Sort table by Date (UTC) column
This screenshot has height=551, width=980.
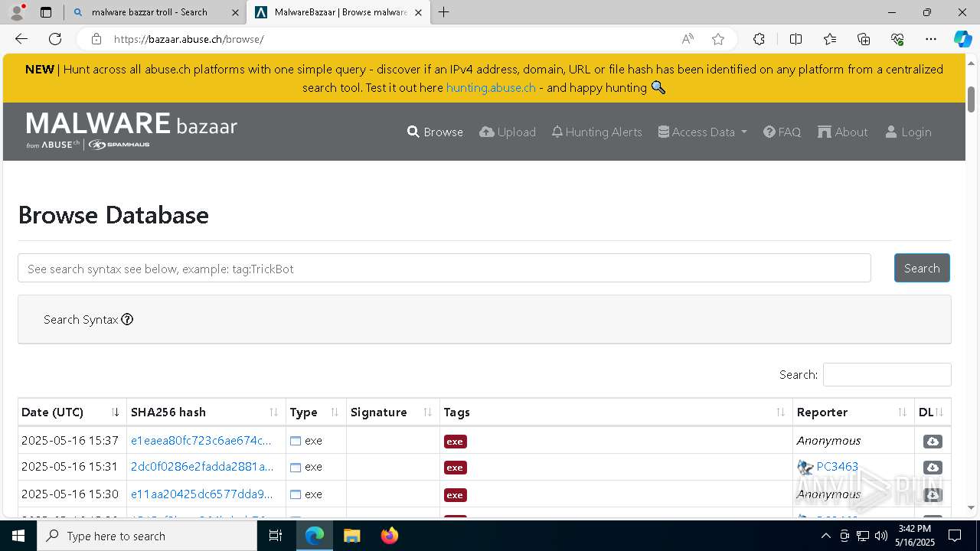coord(72,412)
